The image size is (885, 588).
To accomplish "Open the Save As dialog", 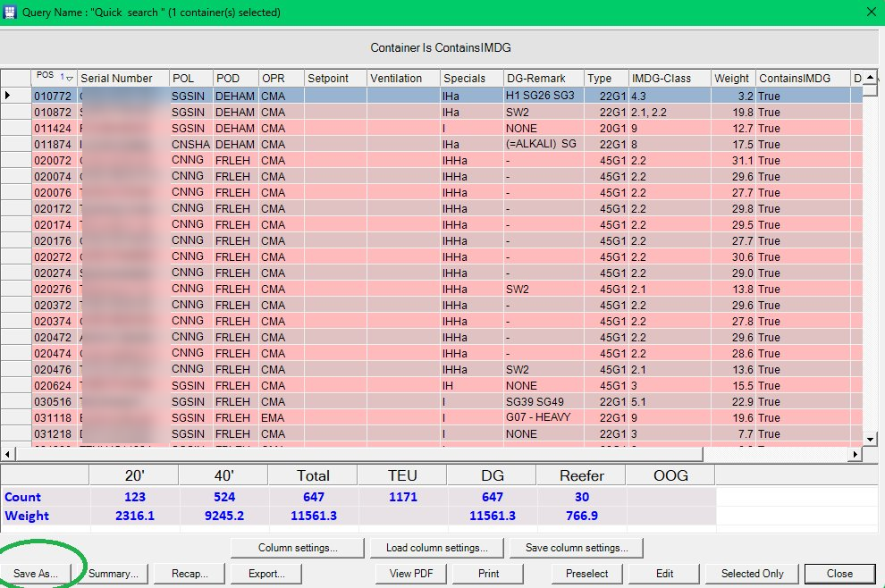I will pos(36,574).
